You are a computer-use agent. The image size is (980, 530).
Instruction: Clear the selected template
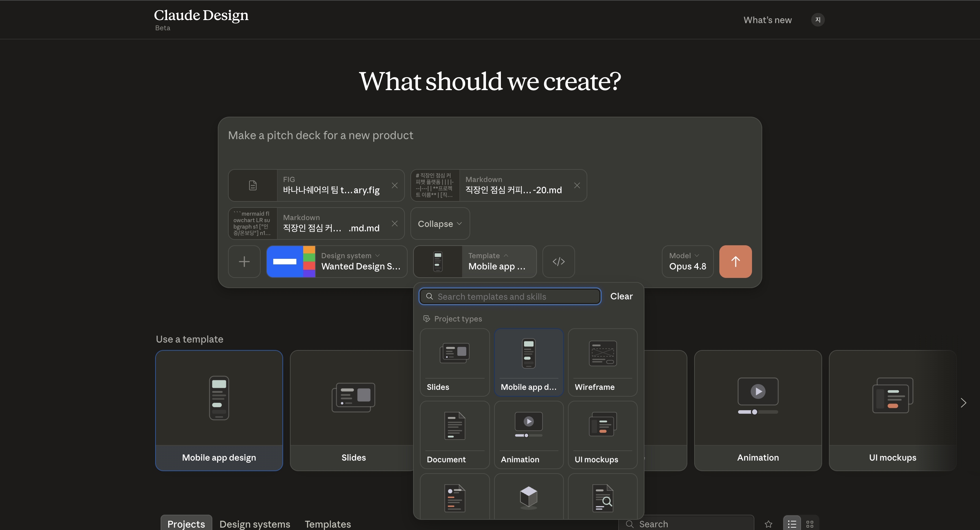tap(621, 296)
